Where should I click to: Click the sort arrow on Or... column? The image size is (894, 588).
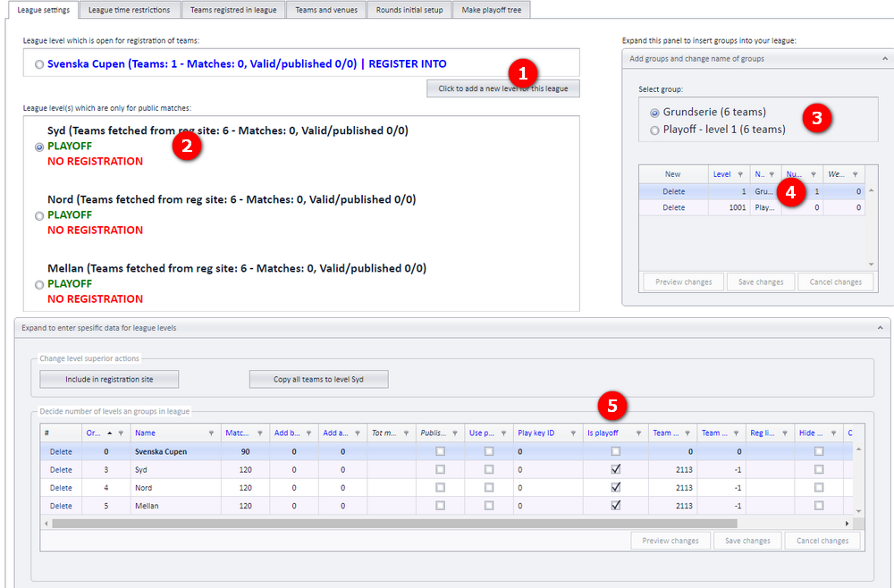coord(109,433)
